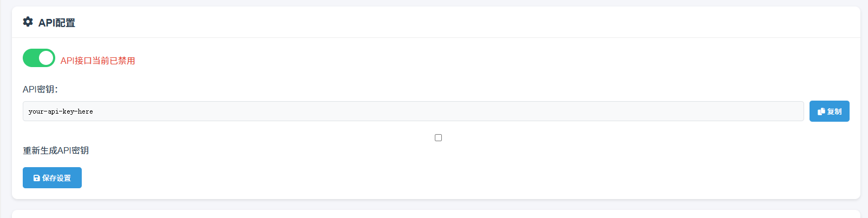Viewport: 868px width, 218px height.
Task: Click the 复制 text on copy button
Action: tap(834, 111)
